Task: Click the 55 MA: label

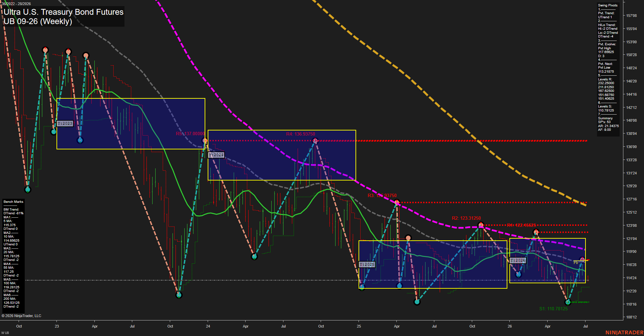Action: pos(9,268)
